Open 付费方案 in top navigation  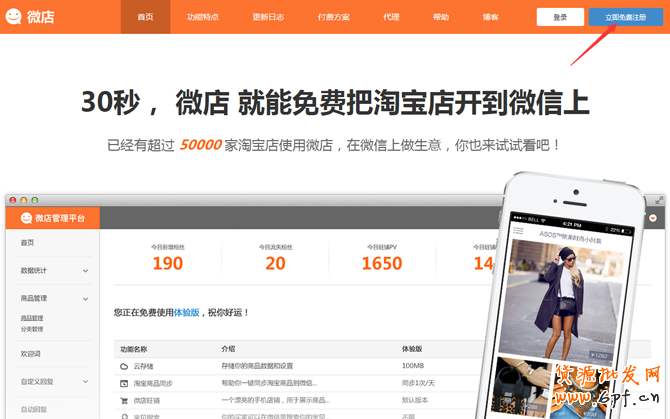coord(333,17)
